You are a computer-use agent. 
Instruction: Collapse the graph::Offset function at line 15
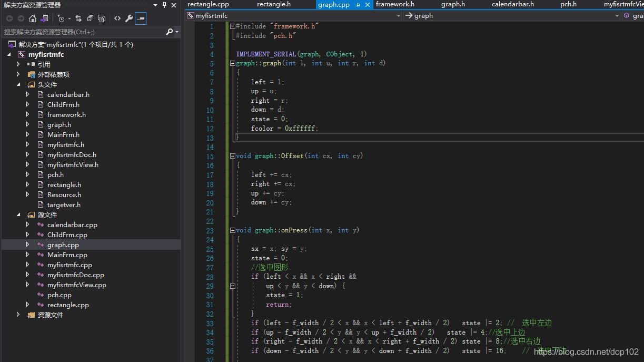(x=233, y=156)
